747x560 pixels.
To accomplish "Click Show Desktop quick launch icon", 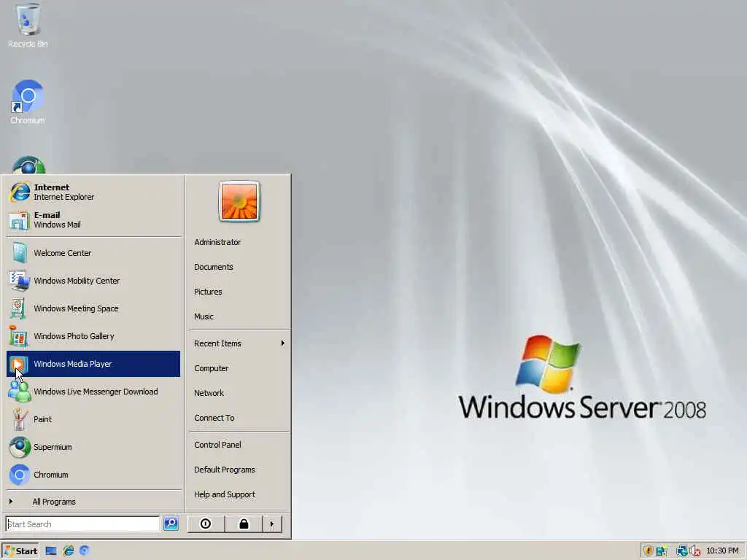I will [51, 551].
